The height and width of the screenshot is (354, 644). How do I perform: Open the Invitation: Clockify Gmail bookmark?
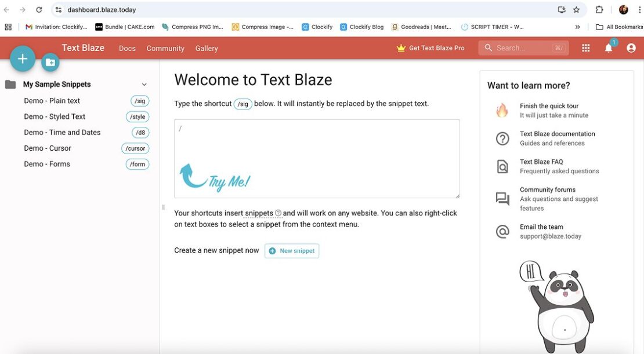[57, 27]
